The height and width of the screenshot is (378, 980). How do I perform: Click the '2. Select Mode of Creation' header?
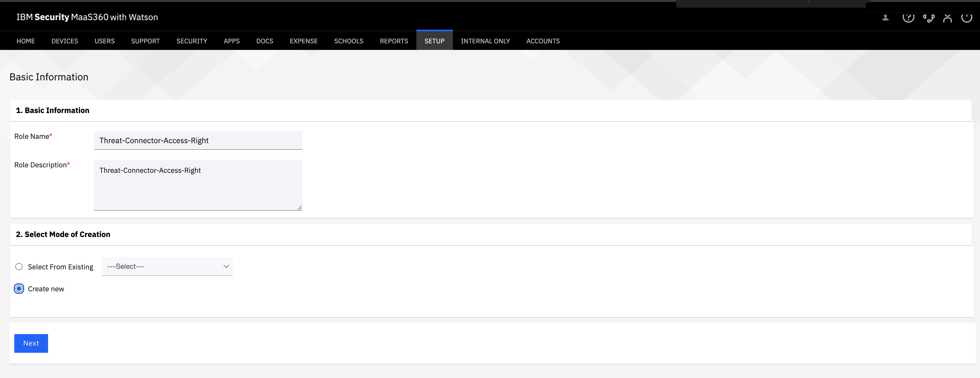(63, 234)
